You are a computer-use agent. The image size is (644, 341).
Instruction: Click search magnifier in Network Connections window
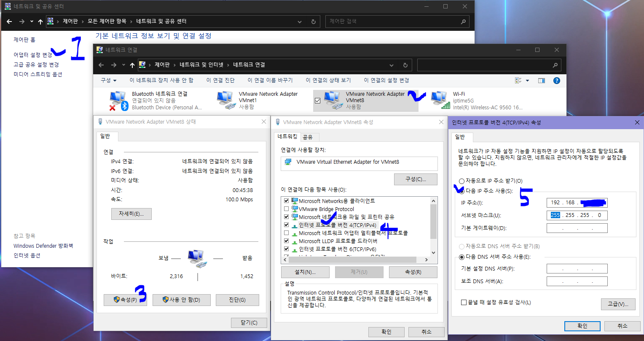point(555,65)
